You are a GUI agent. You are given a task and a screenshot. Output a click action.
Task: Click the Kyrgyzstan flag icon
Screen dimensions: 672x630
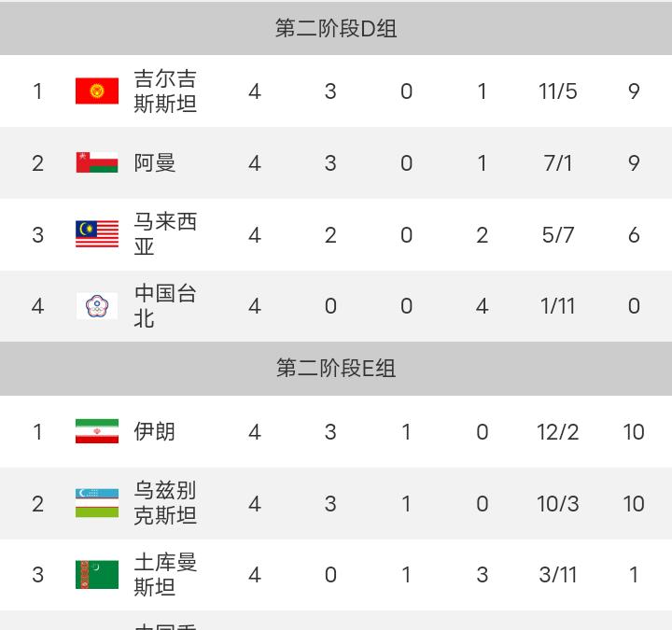(97, 91)
